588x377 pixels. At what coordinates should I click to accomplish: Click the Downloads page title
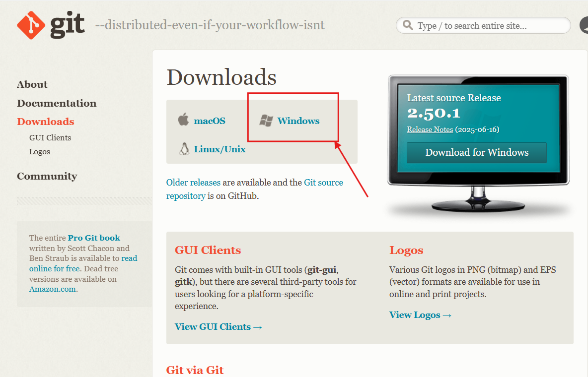coord(221,77)
